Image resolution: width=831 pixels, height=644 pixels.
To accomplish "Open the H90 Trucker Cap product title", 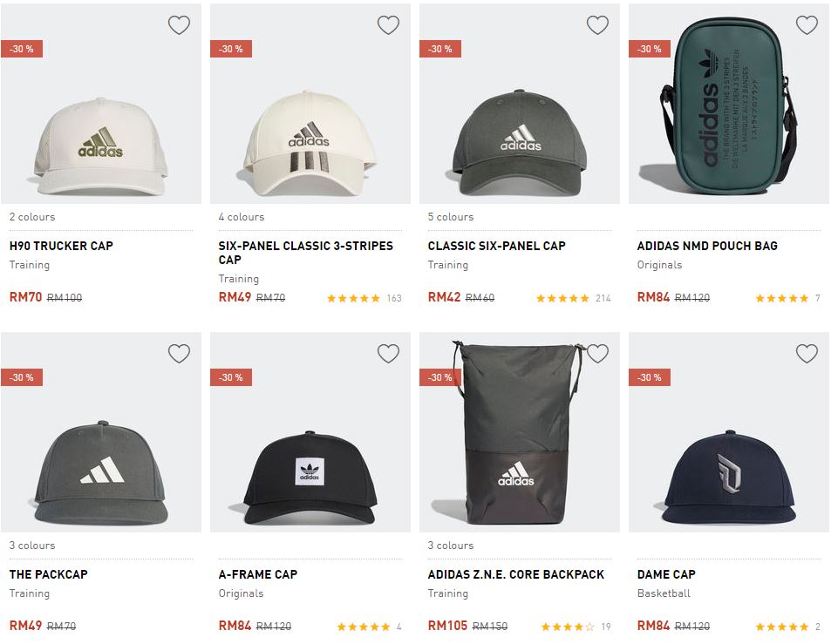I will 61,246.
